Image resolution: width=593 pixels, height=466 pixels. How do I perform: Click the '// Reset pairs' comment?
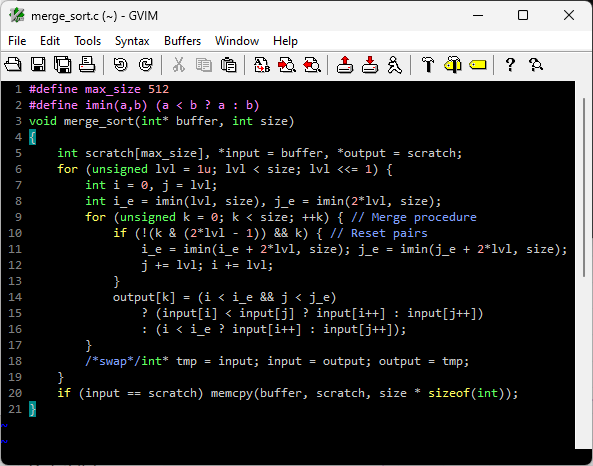pos(379,233)
